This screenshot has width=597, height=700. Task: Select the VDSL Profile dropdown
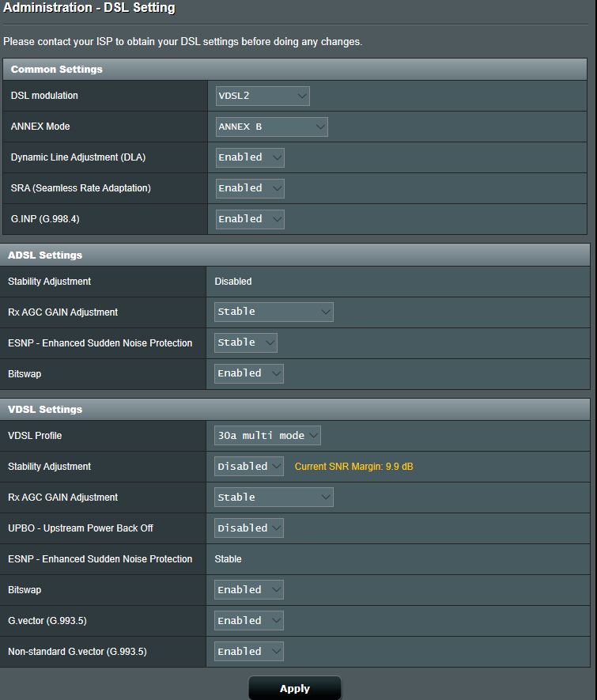pyautogui.click(x=267, y=436)
